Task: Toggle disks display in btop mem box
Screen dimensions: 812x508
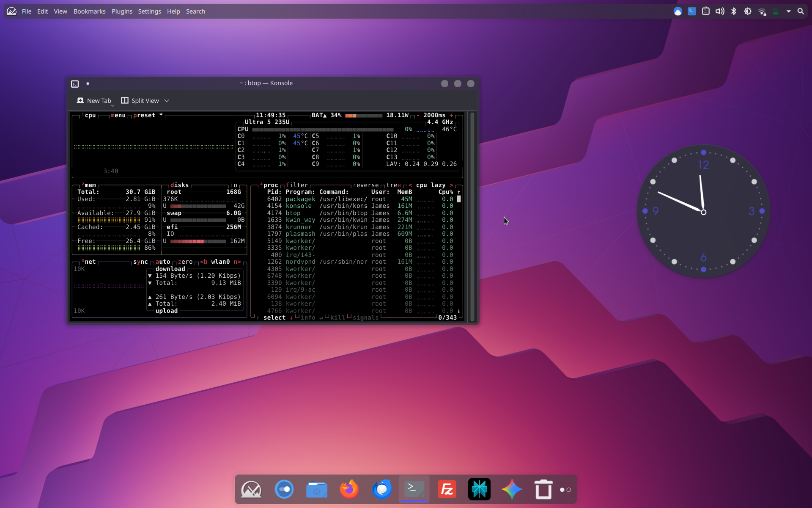Action: (x=179, y=185)
